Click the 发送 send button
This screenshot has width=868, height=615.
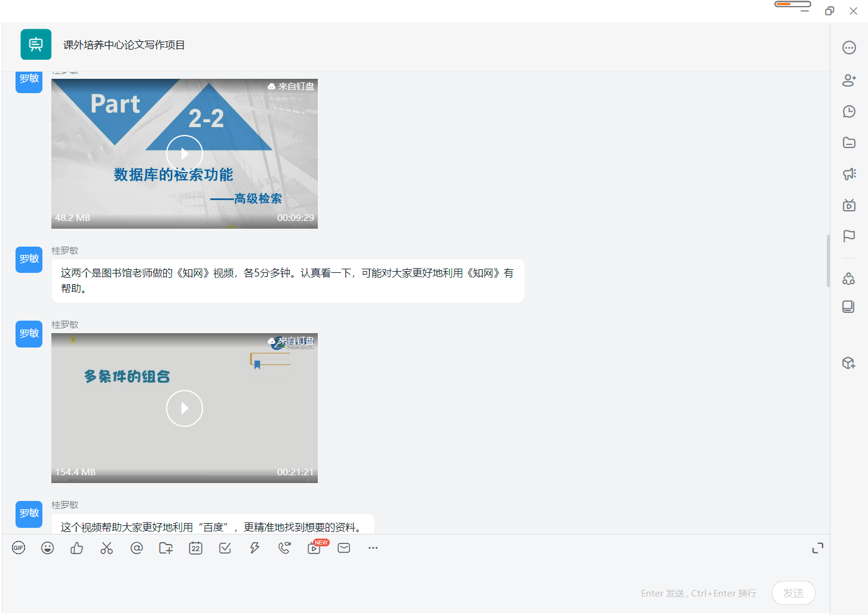[x=793, y=593]
